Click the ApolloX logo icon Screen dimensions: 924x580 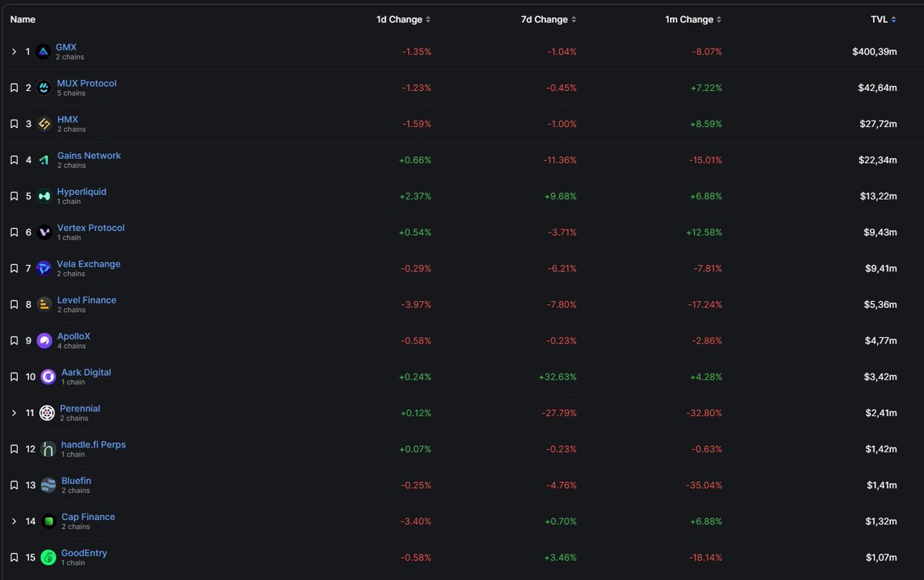[44, 340]
